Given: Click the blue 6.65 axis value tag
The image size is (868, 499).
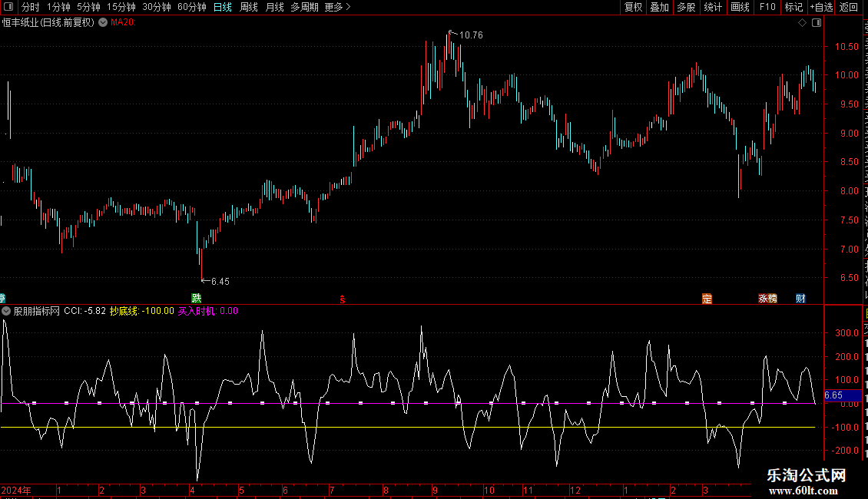Looking at the screenshot, I should pos(843,395).
